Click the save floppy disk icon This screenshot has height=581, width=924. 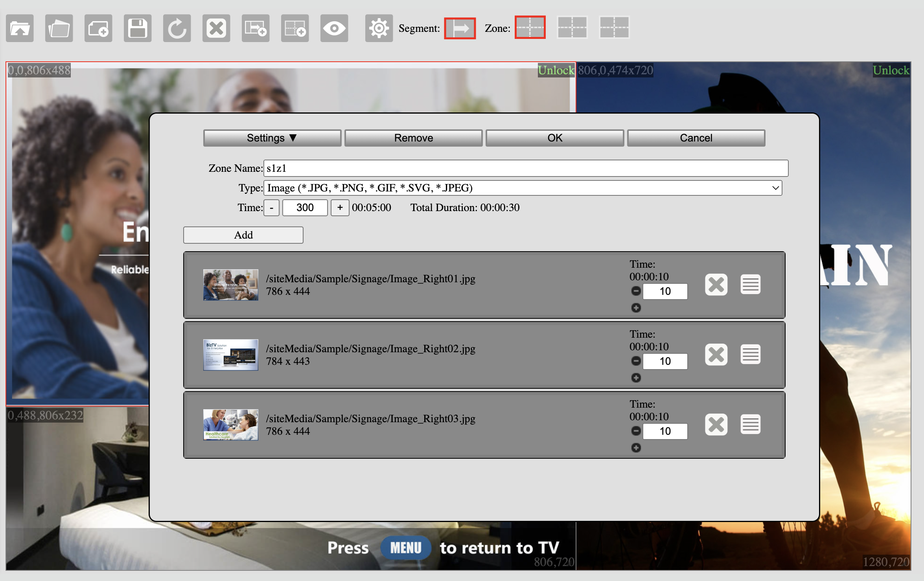(x=138, y=28)
